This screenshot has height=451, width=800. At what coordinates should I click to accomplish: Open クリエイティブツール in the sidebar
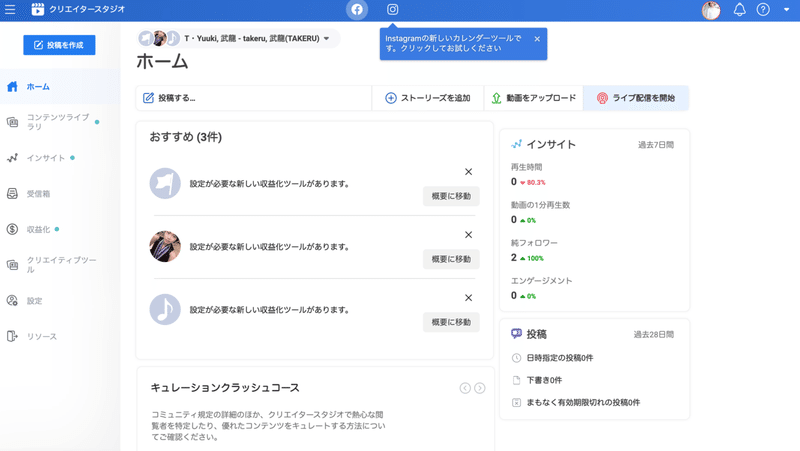60,265
